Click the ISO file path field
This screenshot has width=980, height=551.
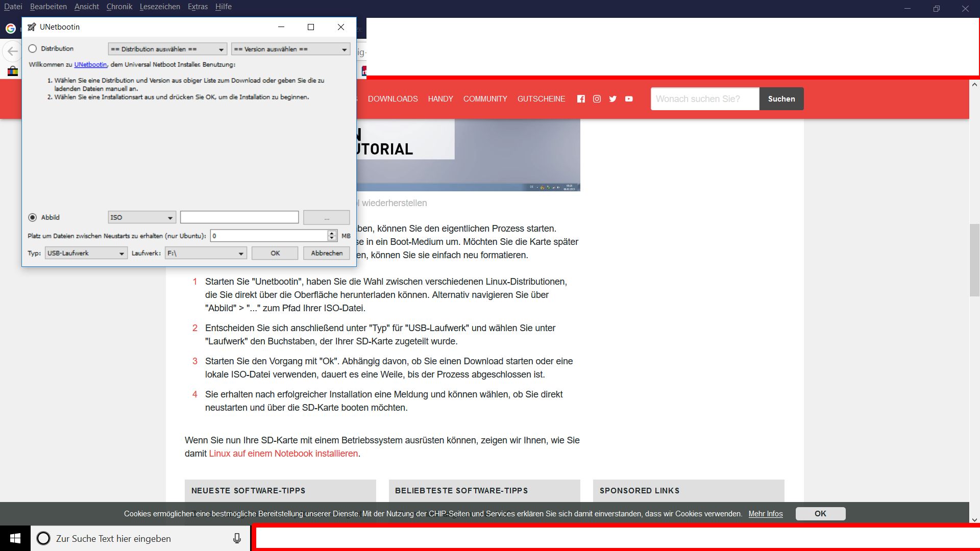(239, 217)
